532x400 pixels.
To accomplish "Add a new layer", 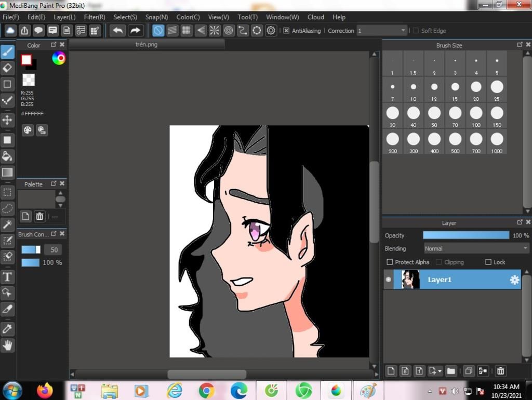I will pyautogui.click(x=391, y=371).
